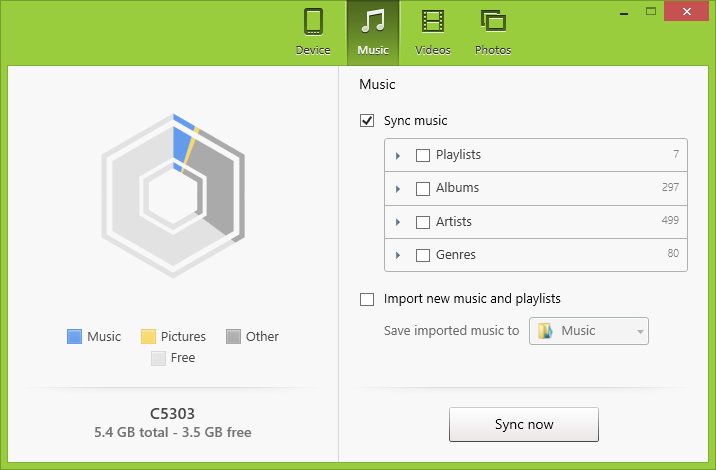
Task: Open the Save imported music to dropdown
Action: tap(589, 331)
